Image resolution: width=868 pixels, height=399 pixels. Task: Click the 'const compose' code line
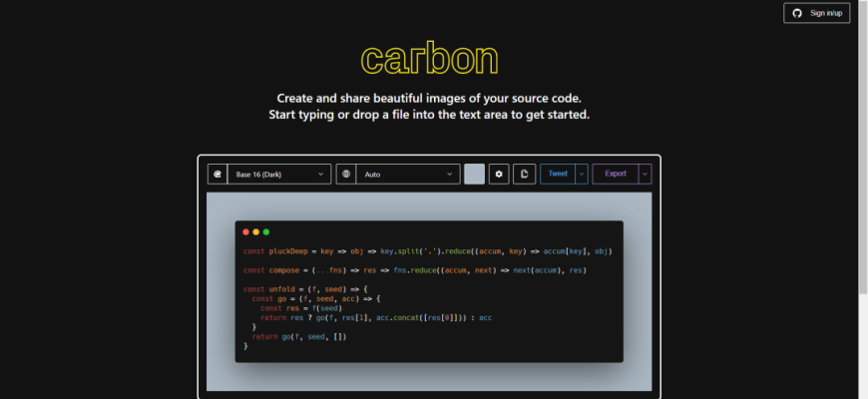415,270
